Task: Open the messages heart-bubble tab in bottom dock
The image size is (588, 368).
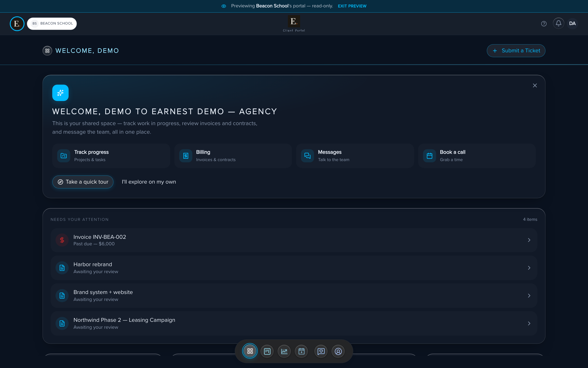Action: 321,351
